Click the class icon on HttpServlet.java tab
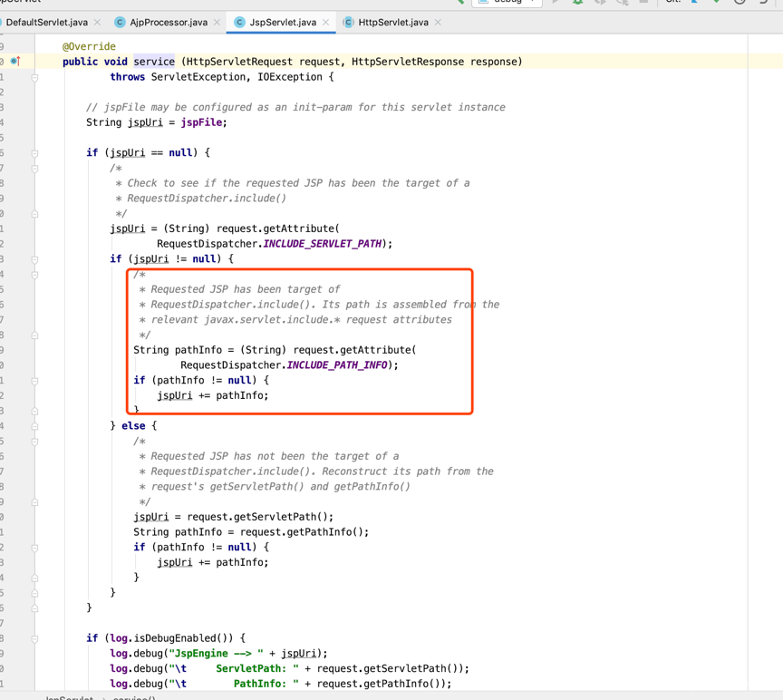This screenshot has width=783, height=700. point(348,23)
